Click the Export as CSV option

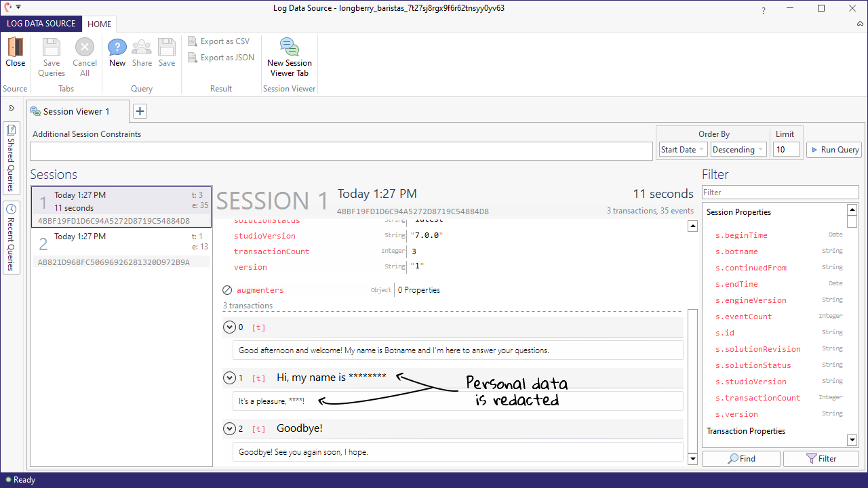point(218,41)
